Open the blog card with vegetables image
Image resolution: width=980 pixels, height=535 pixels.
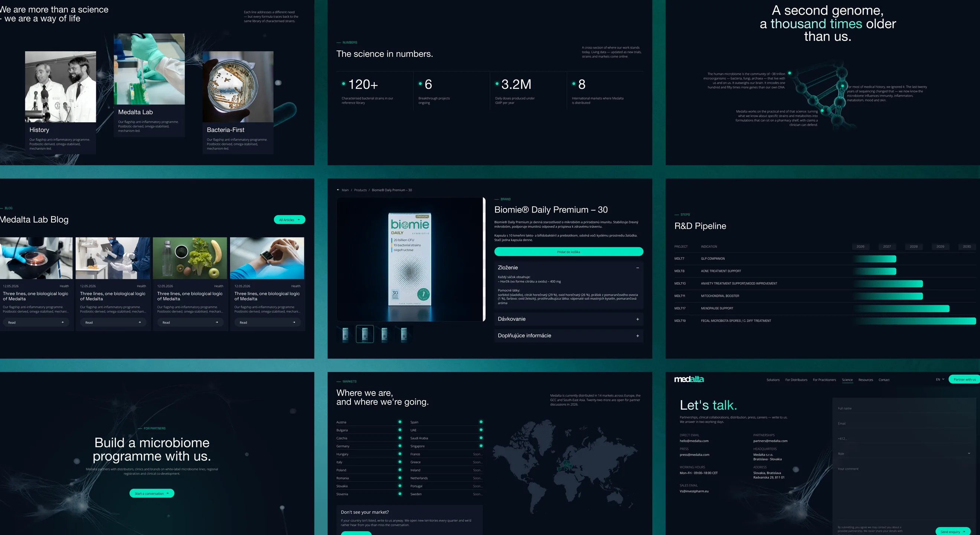[190, 284]
